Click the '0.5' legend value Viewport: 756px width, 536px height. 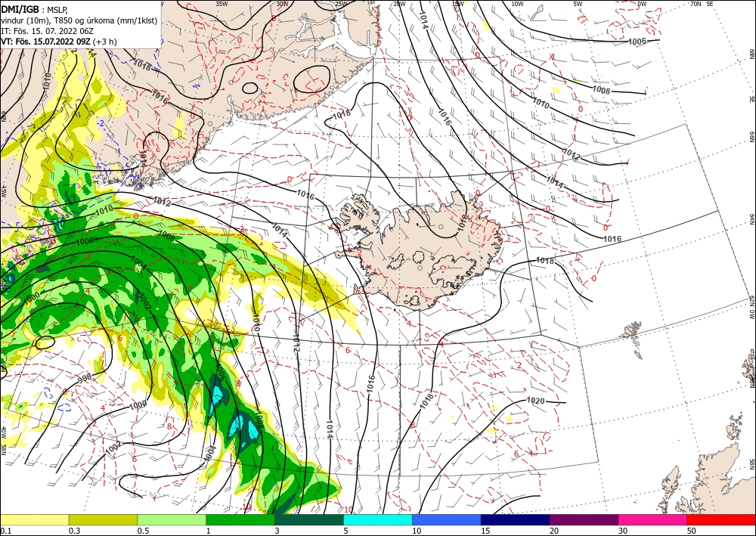pyautogui.click(x=142, y=531)
